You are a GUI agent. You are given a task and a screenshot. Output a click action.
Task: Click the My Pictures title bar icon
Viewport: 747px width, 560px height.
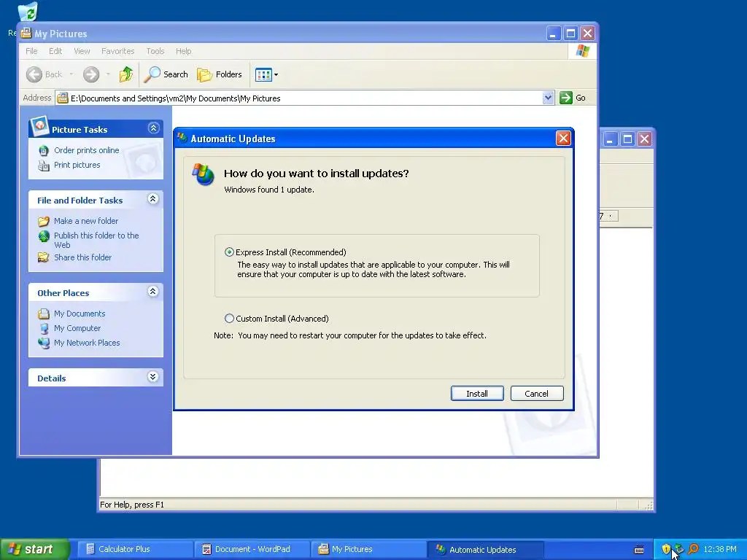(26, 34)
